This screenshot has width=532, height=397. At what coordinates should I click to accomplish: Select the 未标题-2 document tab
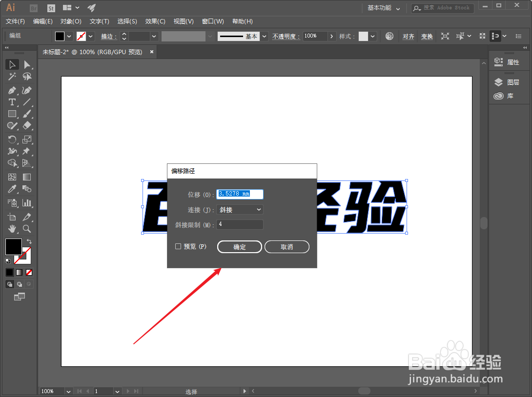(x=92, y=52)
